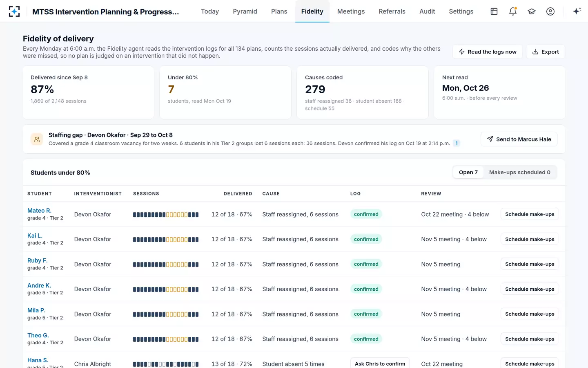This screenshot has height=368, width=588.
Task: Schedule make-ups for Mateo R.
Action: pos(530,214)
